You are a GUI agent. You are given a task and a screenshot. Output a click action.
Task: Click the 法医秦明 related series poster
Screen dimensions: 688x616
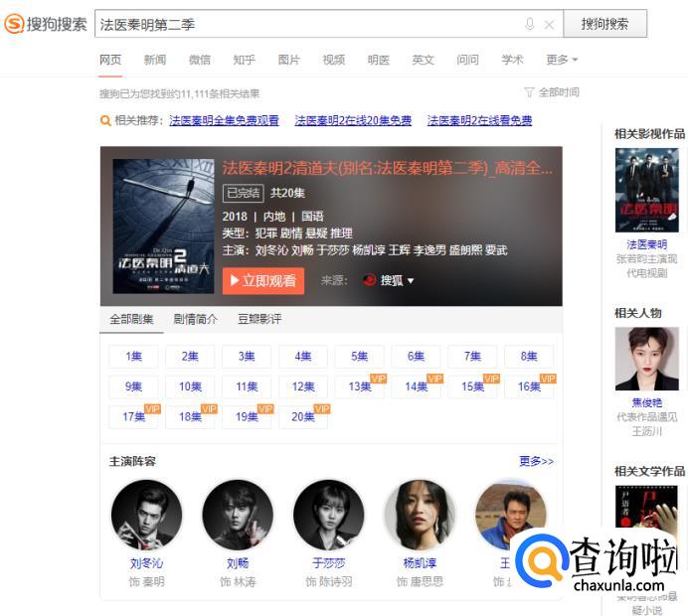(647, 191)
